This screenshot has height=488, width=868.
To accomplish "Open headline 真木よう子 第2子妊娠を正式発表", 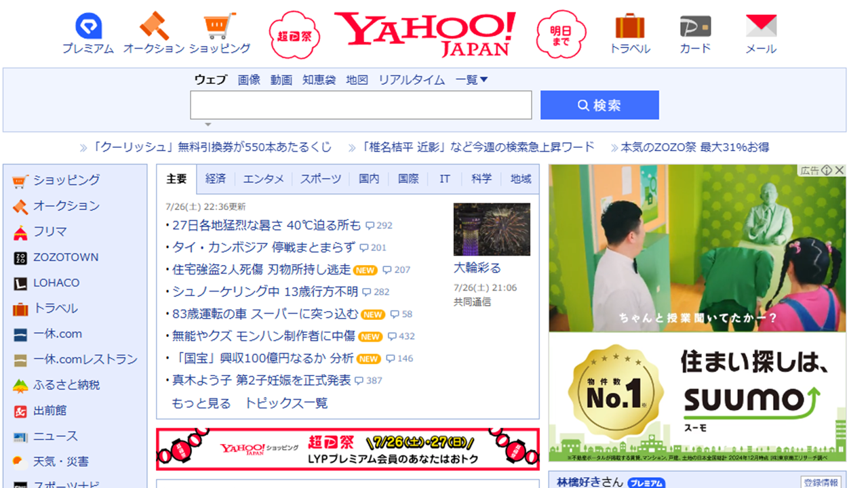I will [261, 380].
